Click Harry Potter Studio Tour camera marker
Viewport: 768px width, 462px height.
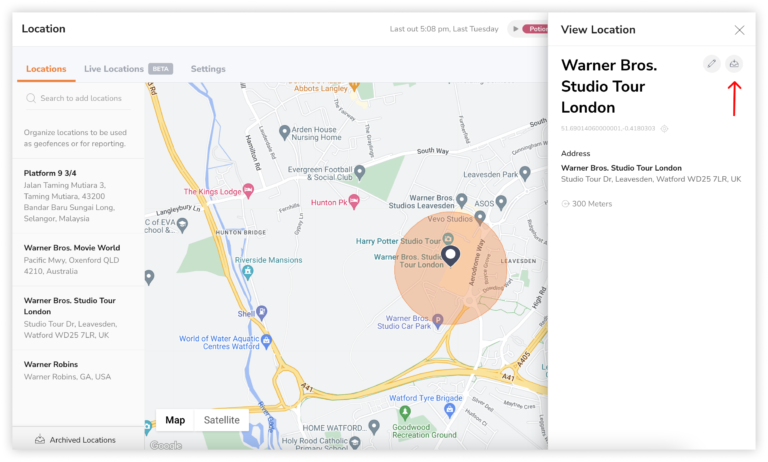click(448, 239)
